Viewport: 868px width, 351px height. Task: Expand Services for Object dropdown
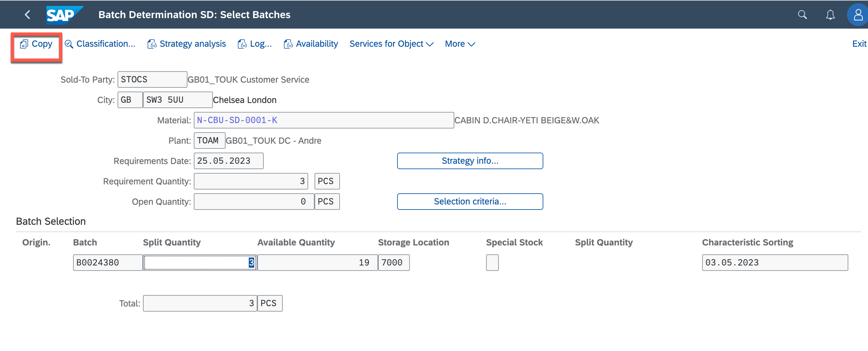(391, 44)
